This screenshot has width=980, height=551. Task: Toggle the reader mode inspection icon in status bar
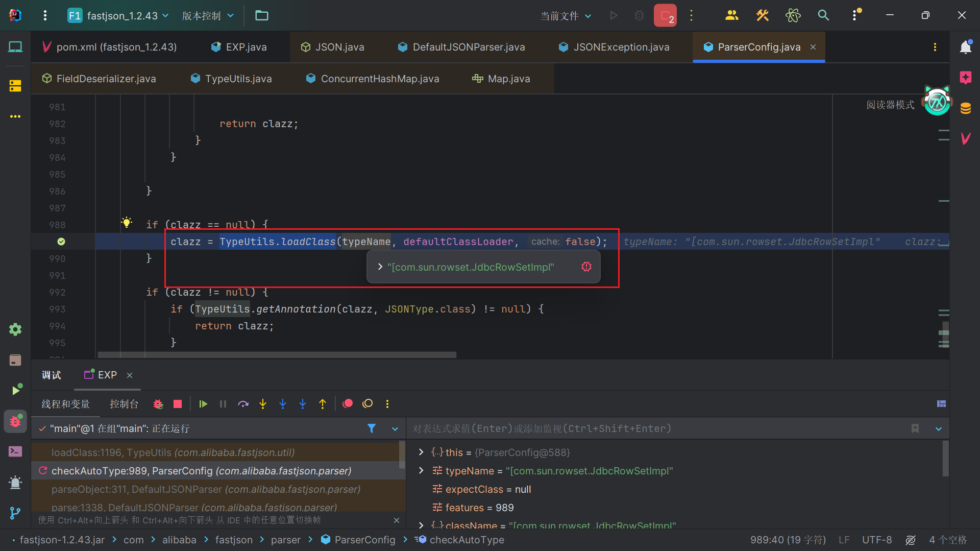click(x=911, y=540)
